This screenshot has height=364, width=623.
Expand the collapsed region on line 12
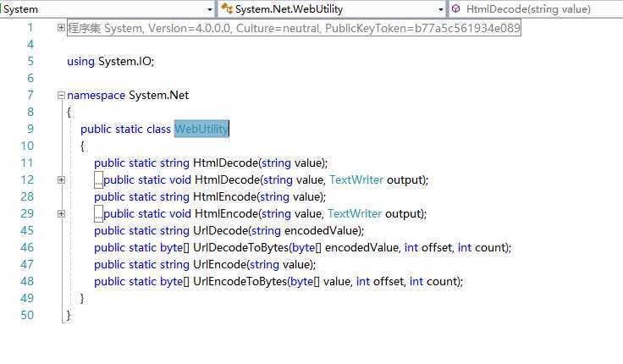click(x=61, y=179)
